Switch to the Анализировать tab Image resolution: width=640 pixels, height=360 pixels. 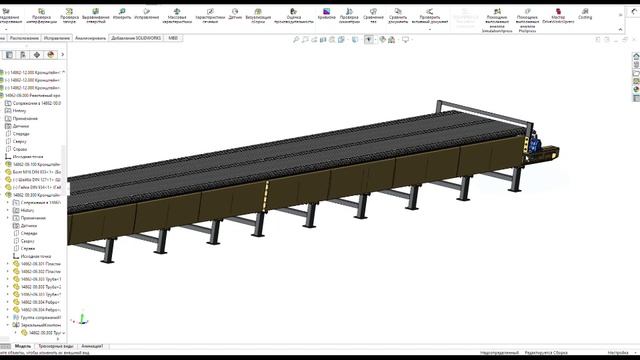90,38
